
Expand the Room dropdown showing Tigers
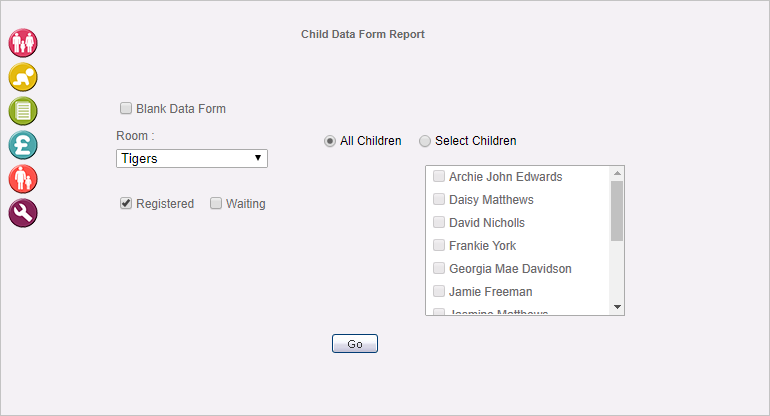[x=192, y=159]
